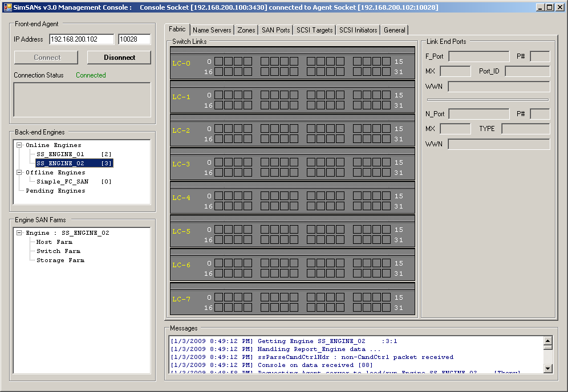Viewport: 568px width, 392px height.
Task: Click the LC-0 line card label
Action: pos(181,63)
